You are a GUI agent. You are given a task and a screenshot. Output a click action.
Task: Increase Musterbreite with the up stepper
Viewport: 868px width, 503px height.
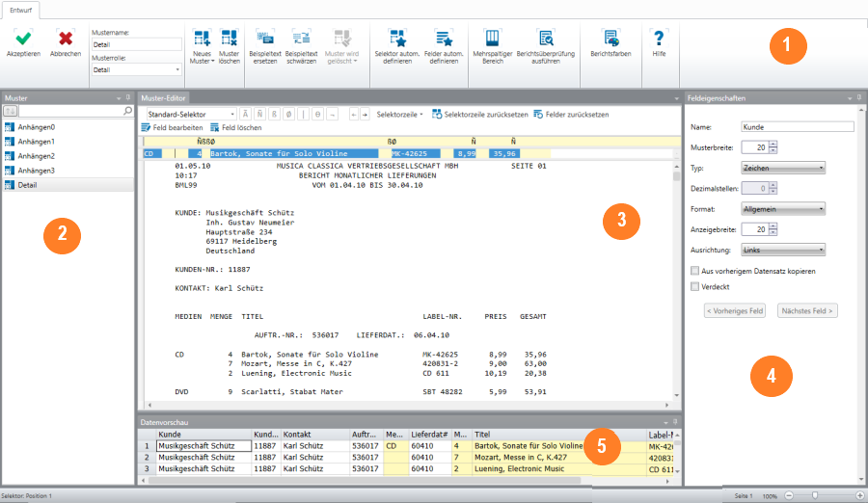coord(773,144)
